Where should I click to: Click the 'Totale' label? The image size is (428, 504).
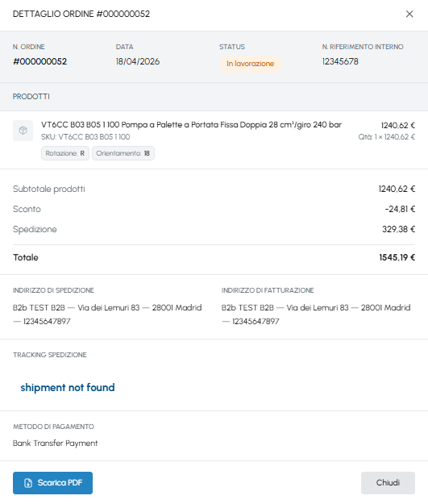coord(26,257)
